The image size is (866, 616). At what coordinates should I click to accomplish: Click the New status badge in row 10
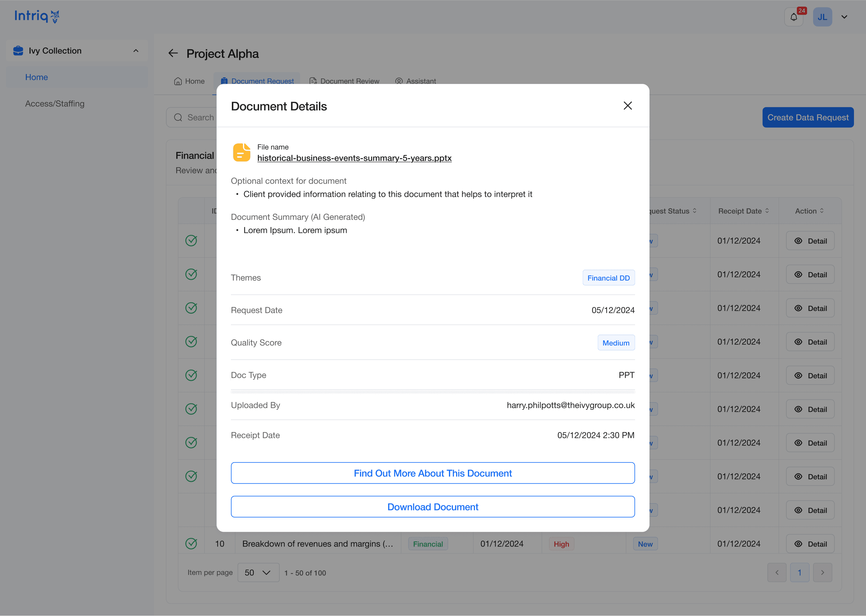point(645,544)
